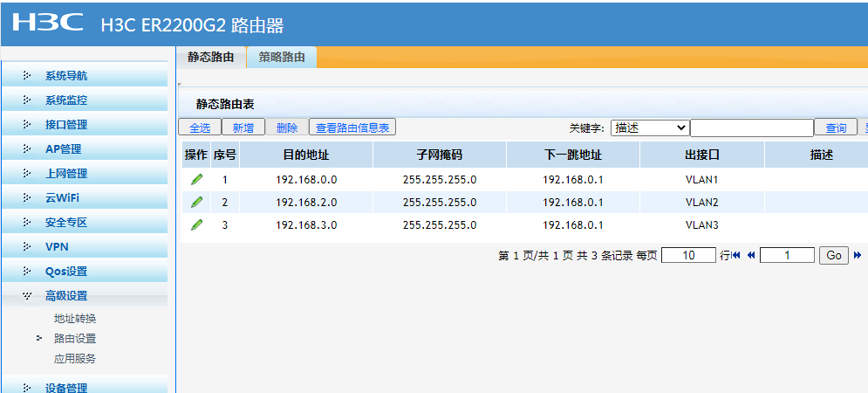
Task: Click the 操作 column header
Action: (196, 155)
